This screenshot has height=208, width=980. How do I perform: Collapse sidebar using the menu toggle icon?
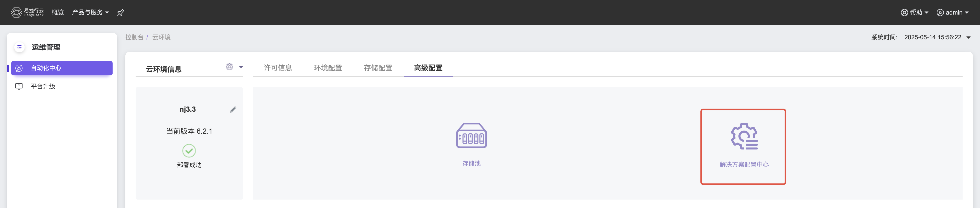point(19,48)
